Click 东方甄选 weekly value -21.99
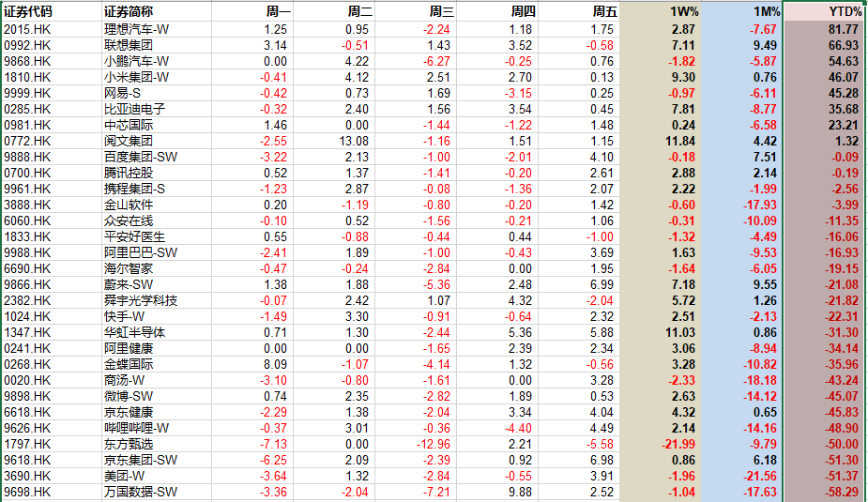 coord(661,445)
